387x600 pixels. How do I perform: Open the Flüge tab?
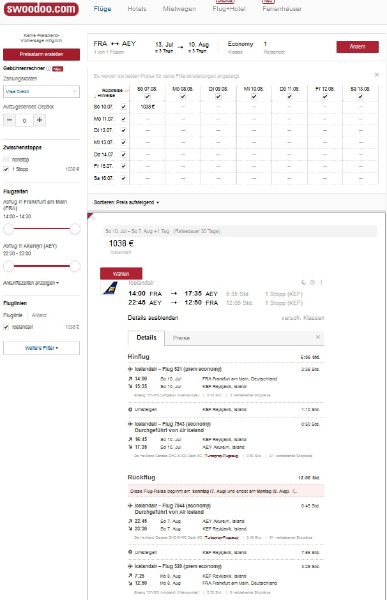(102, 9)
